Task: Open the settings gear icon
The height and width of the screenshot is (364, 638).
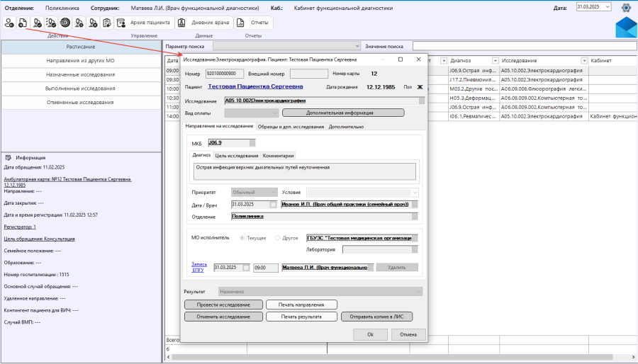Action: pos(626,7)
